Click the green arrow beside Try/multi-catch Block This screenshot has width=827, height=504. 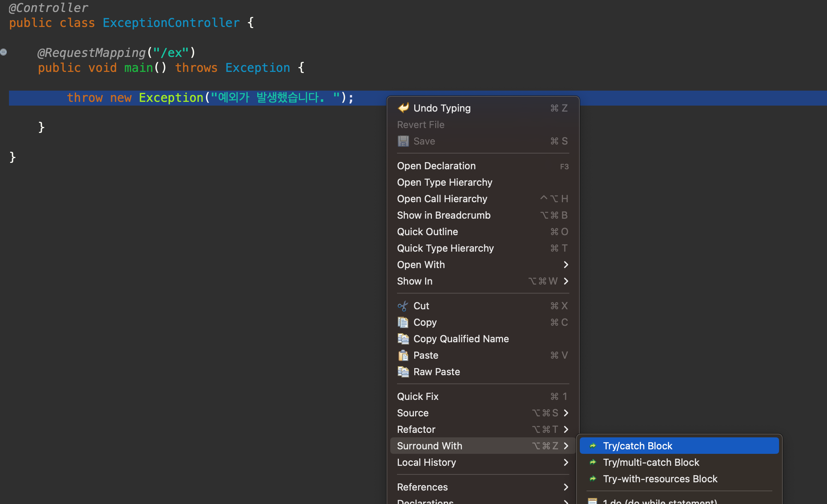coord(593,462)
